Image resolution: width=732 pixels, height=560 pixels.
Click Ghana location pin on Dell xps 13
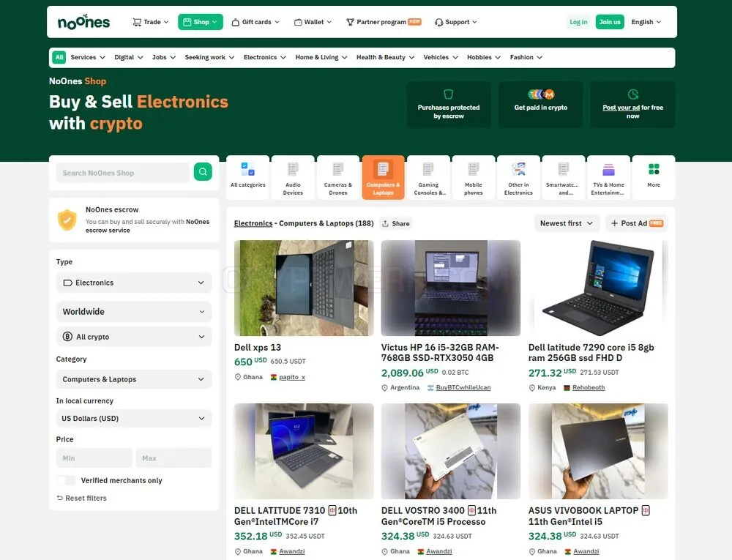coord(238,377)
